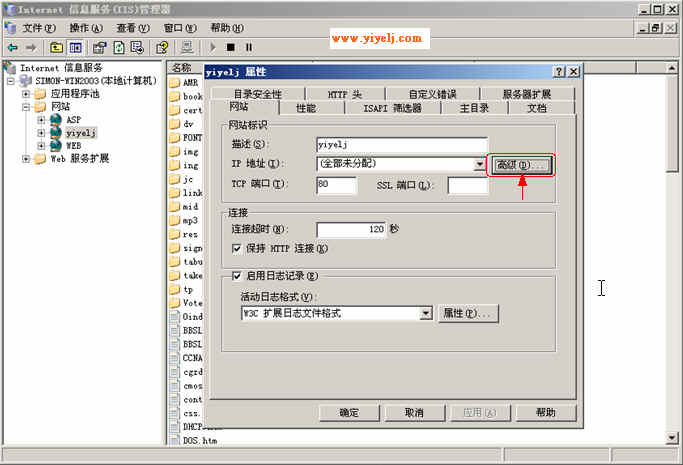Open the IP 地址 dropdown

point(480,164)
